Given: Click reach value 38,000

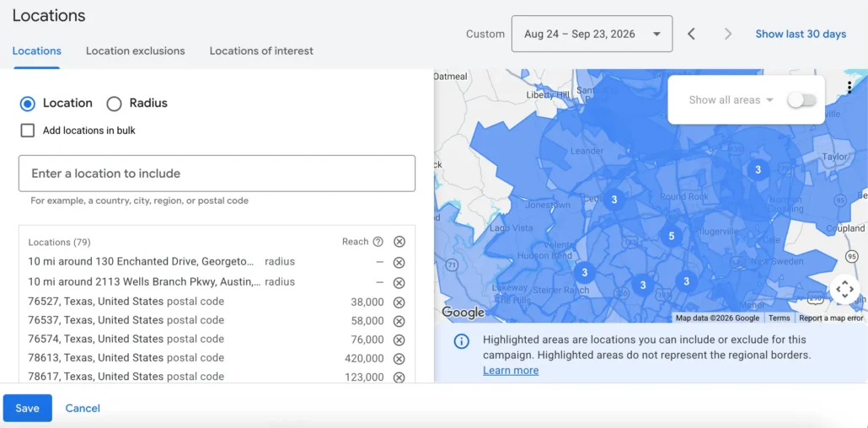Looking at the screenshot, I should click(x=367, y=302).
